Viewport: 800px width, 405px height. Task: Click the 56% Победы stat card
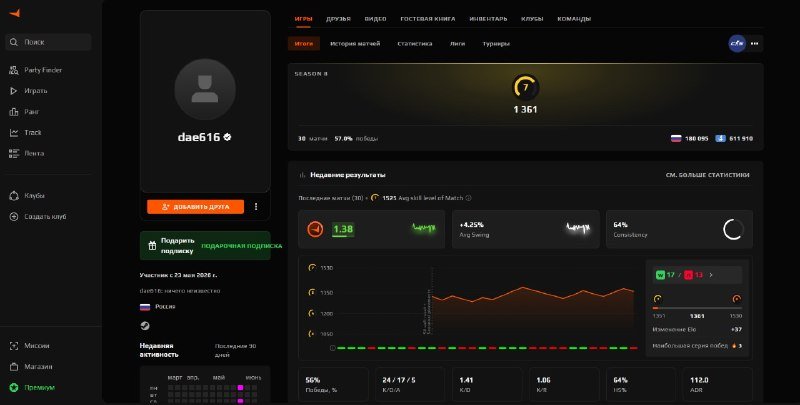(333, 385)
